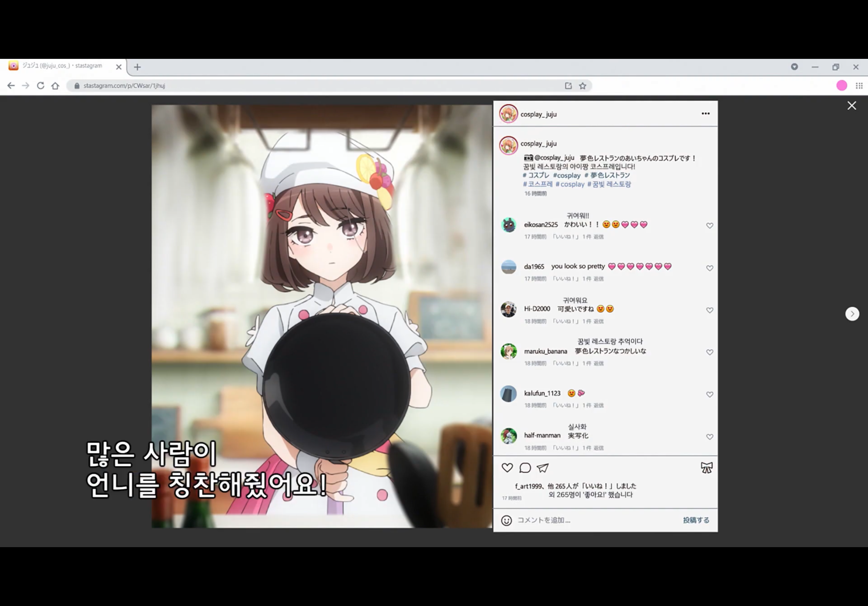
Task: Click the da1965 username
Action: pos(534,267)
